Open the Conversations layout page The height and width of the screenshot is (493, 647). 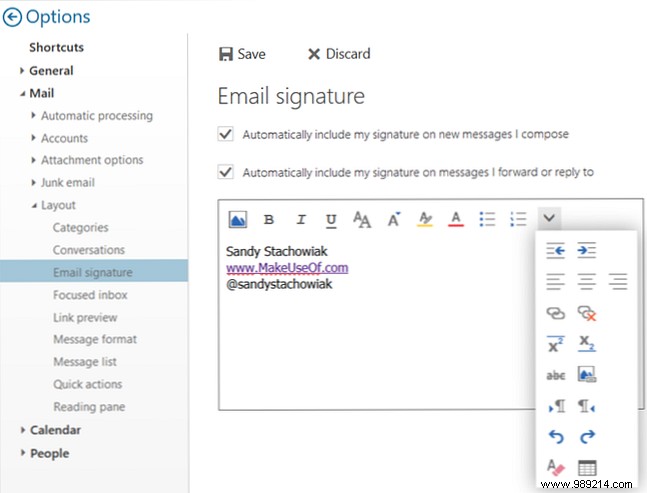coord(89,250)
